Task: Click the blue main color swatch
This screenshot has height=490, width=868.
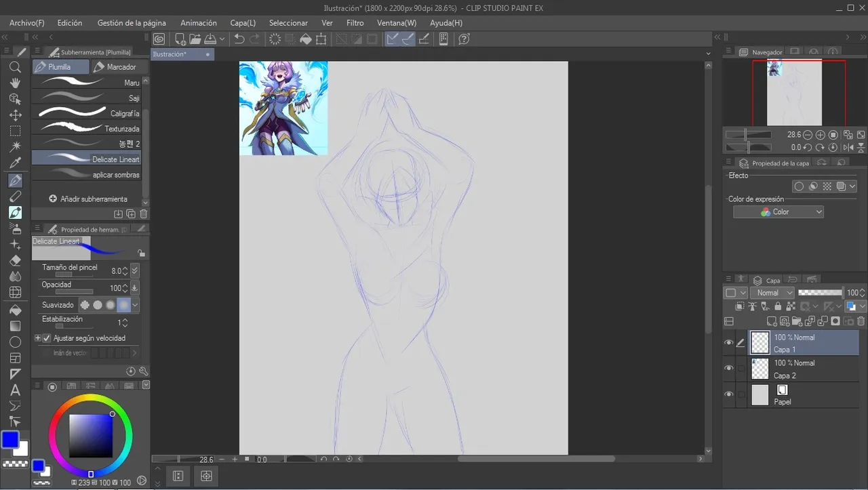Action: [9, 440]
